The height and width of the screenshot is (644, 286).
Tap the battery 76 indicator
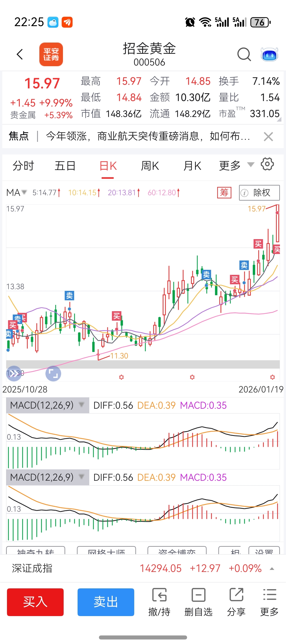260,22
